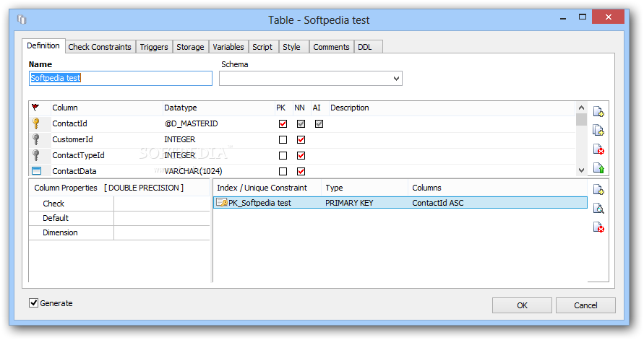Switch to the Variables tab
Viewport: 644px width, 340px height.
pos(228,47)
